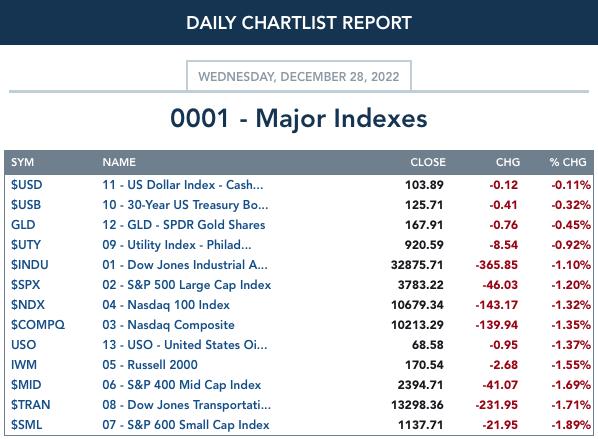Click the Wednesday, December 28, 2022 date box

299,76
